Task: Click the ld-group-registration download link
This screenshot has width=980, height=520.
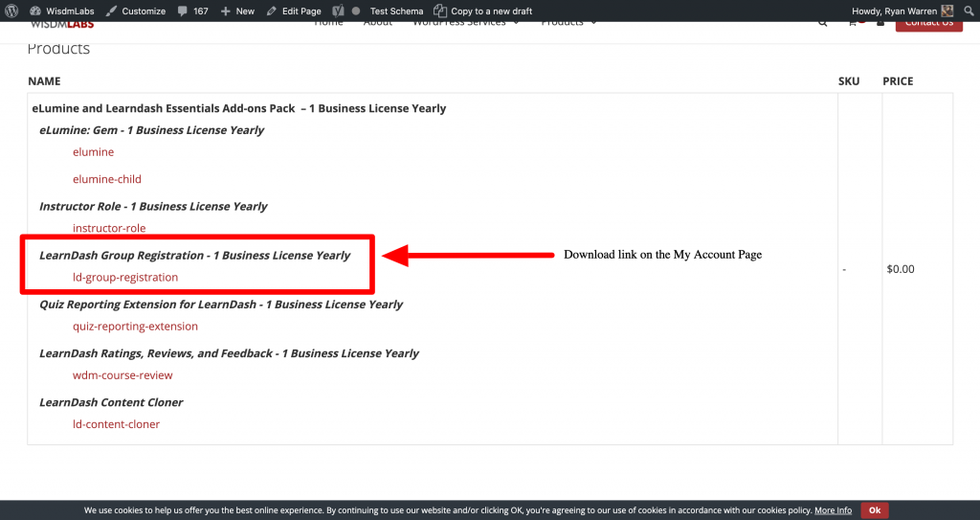Action: pyautogui.click(x=125, y=278)
